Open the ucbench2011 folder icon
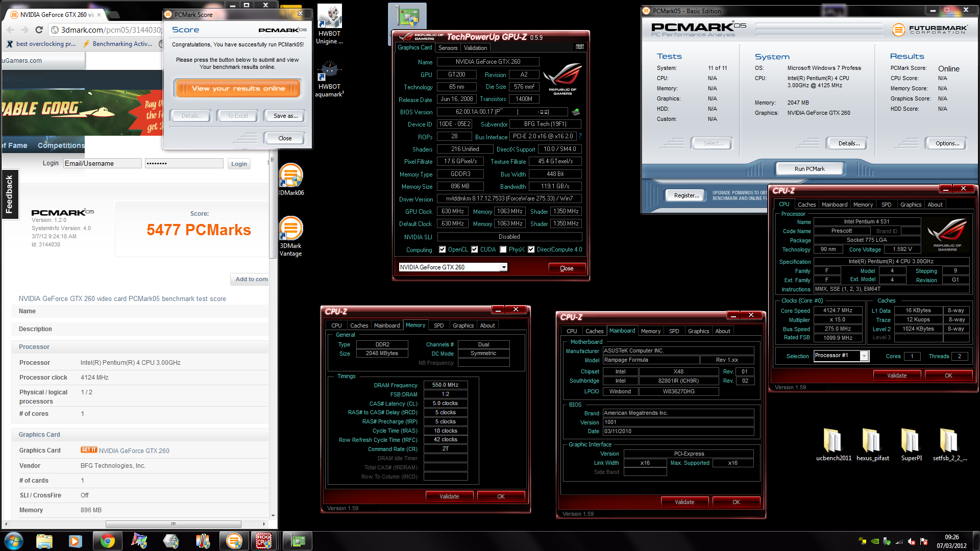Image resolution: width=980 pixels, height=551 pixels. click(x=834, y=444)
